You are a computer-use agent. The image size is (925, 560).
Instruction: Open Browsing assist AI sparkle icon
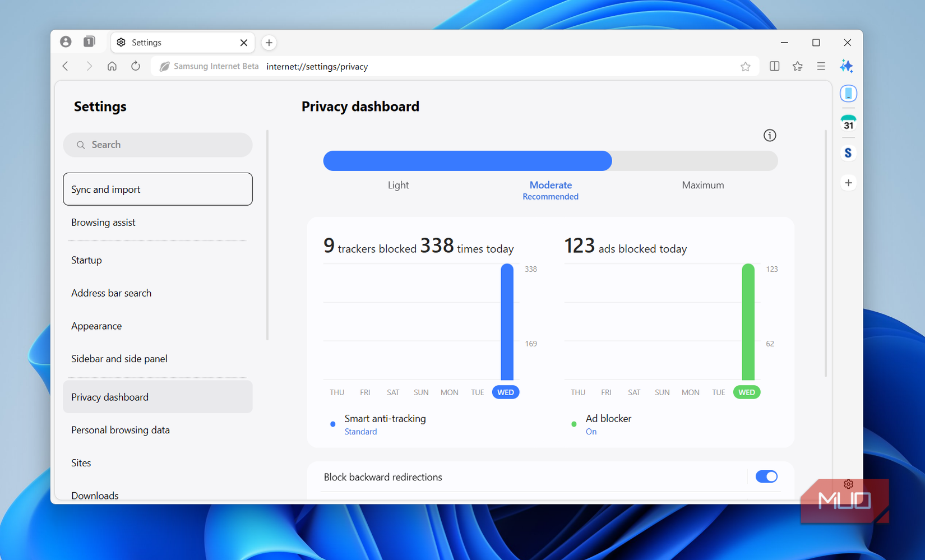[x=848, y=66]
